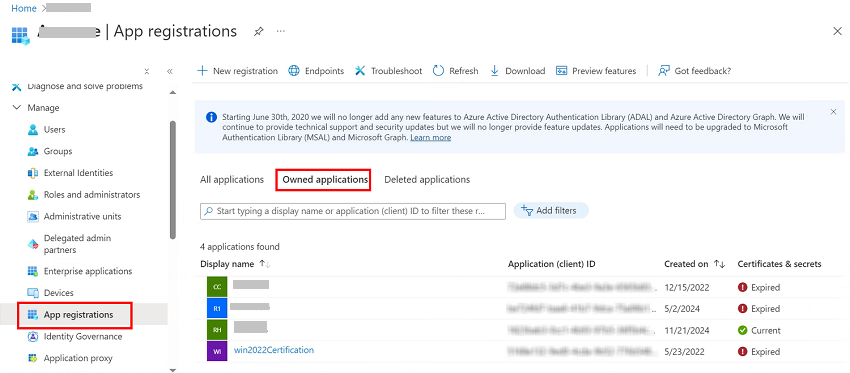Follow the Learn more link in banner
The image size is (850, 373).
(430, 138)
